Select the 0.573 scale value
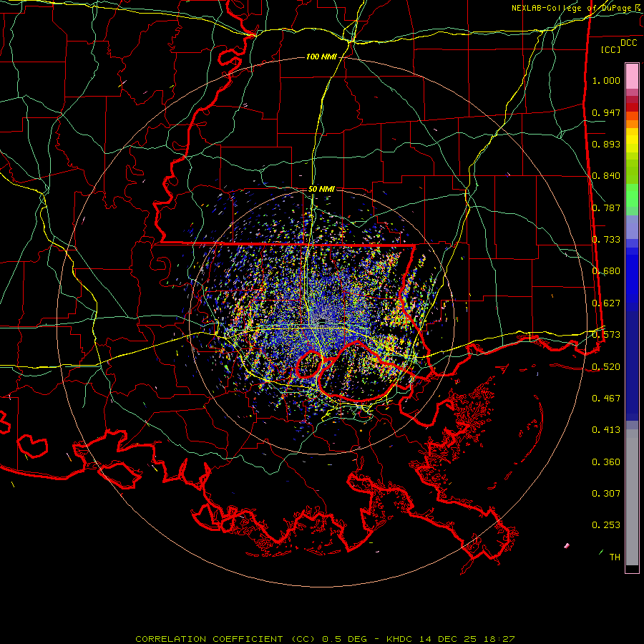The height and width of the screenshot is (644, 644). tap(606, 335)
